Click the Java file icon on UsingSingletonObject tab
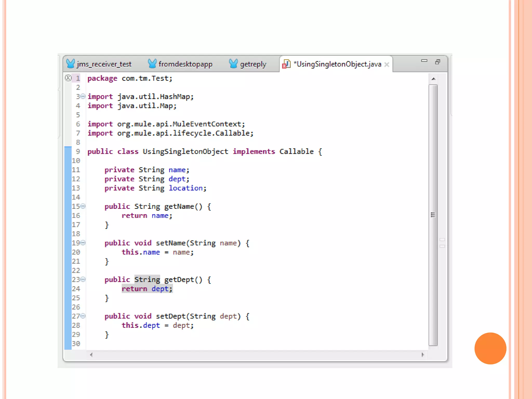Image resolution: width=532 pixels, height=399 pixels. (286, 64)
